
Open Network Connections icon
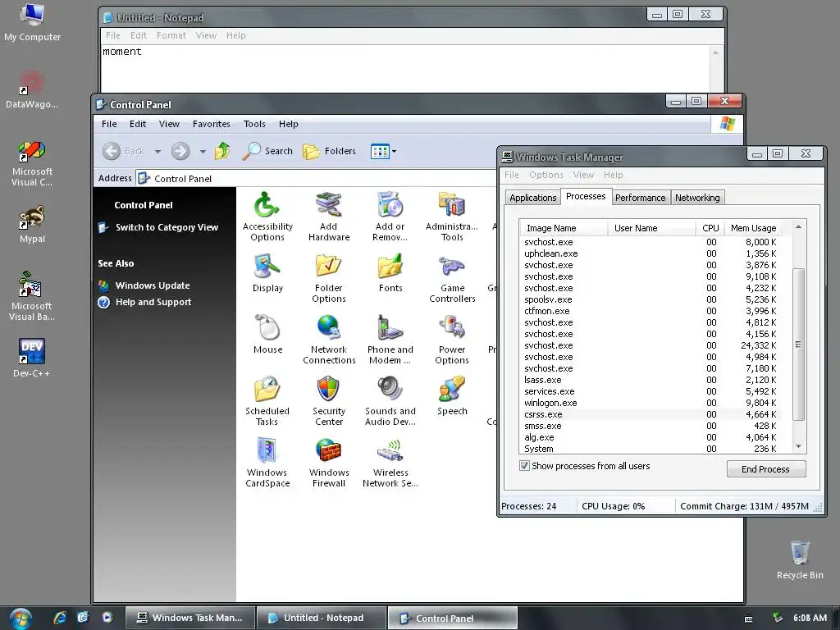[329, 340]
